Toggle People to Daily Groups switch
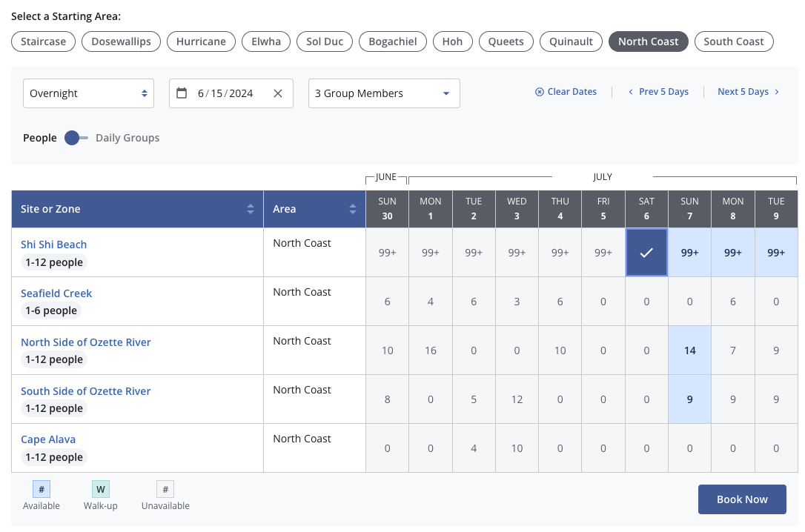 click(x=76, y=138)
